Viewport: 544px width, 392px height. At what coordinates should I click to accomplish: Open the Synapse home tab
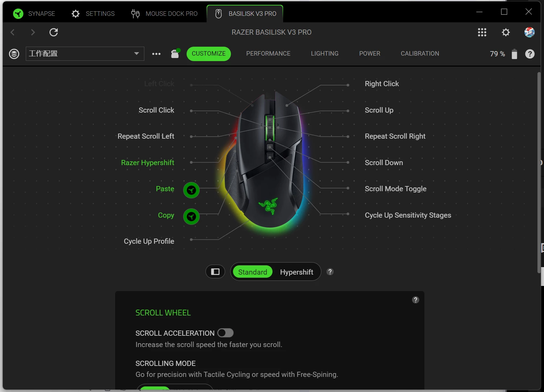[x=34, y=14]
